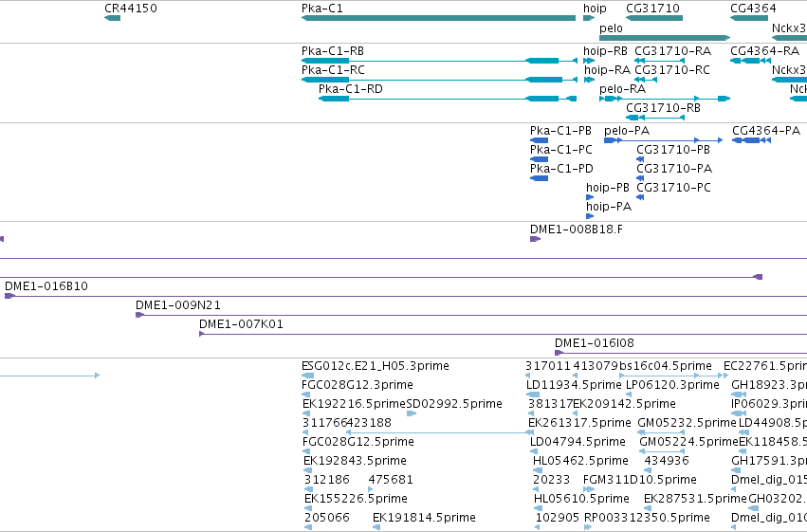
Task: Open the FGM311D10.5prime EST label
Action: pos(640,481)
